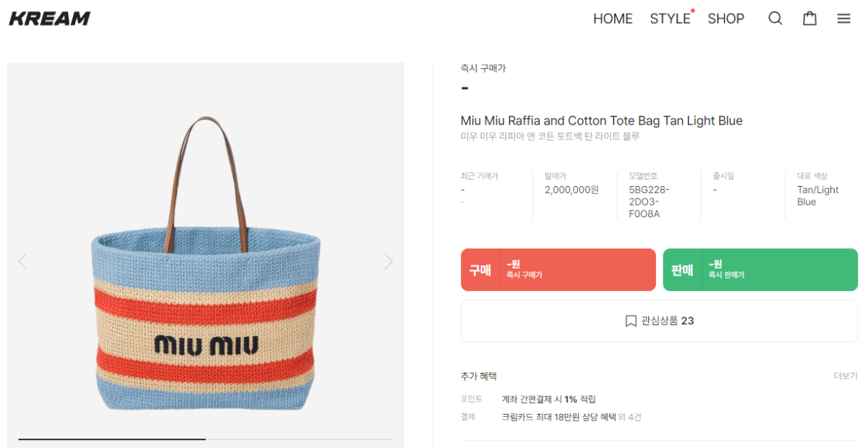Click the red dot on STYLE

pyautogui.click(x=692, y=11)
